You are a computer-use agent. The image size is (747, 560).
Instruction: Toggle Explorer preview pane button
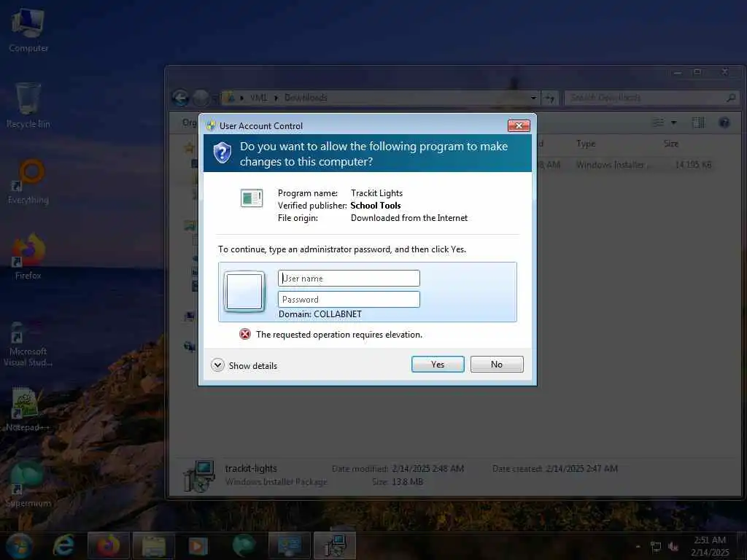coord(698,122)
